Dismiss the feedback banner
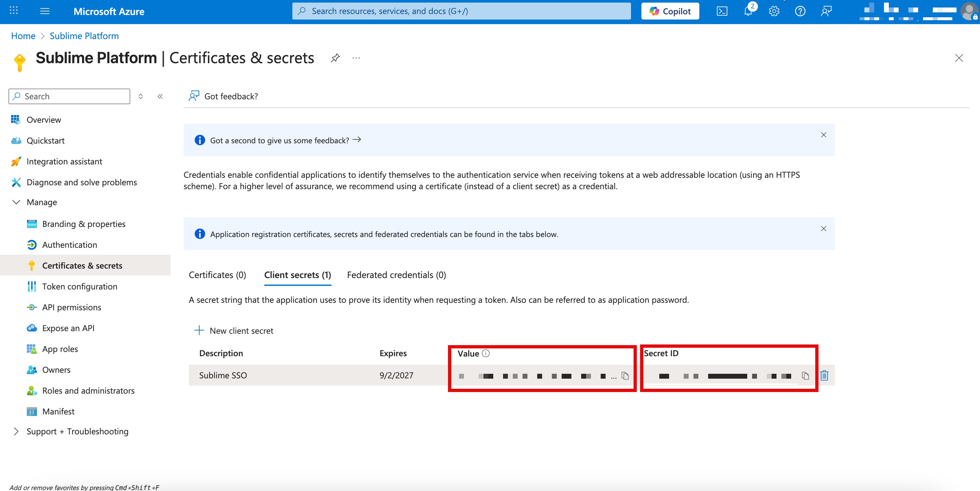Image resolution: width=980 pixels, height=491 pixels. point(824,135)
